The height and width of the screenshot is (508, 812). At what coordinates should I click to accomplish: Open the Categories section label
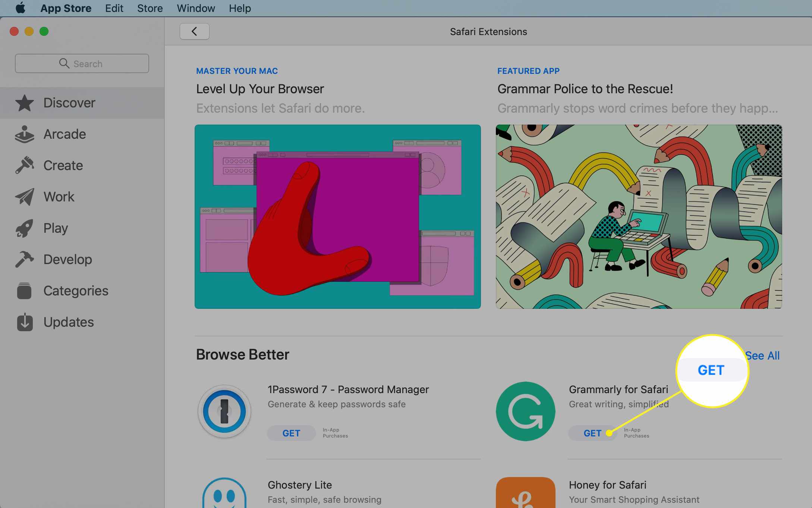click(76, 291)
